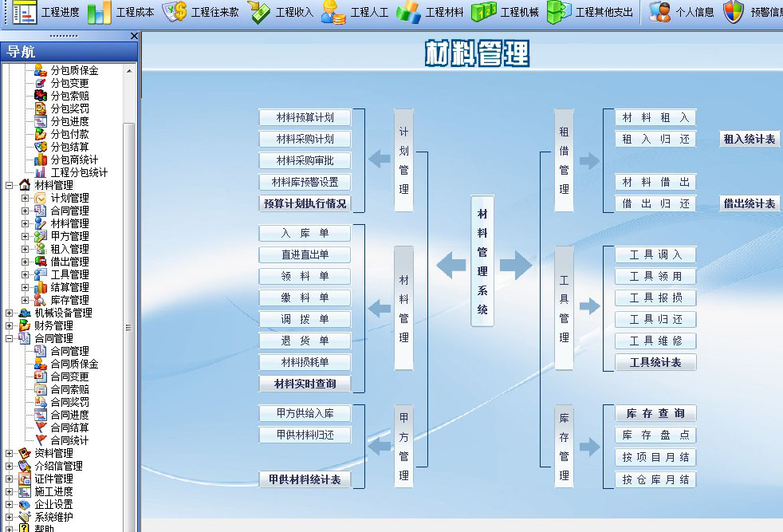Click the 分包变更 tree icon
Screen dimensions: 783x532
41,83
